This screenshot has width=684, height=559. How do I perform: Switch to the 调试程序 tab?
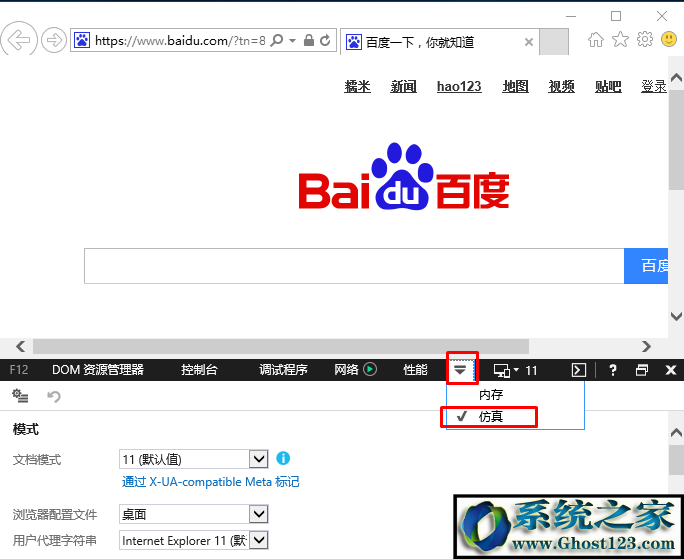[283, 370]
